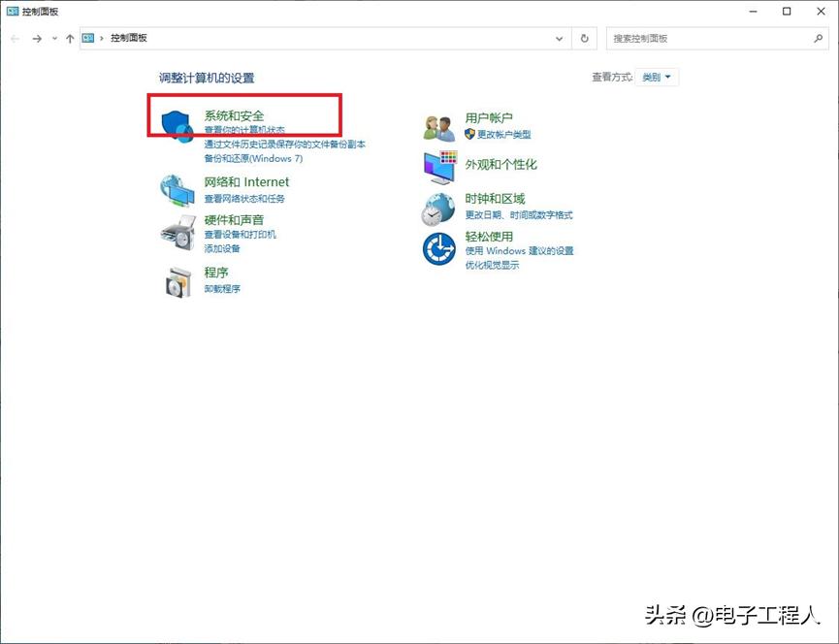This screenshot has height=644, width=839.
Task: Click the 更改帐户类型 link
Action: [504, 135]
